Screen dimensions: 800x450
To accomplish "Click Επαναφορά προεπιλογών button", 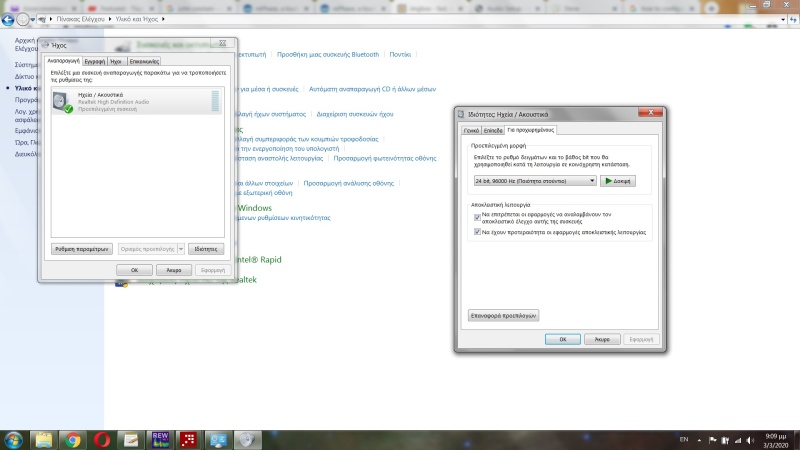I will tap(503, 315).
